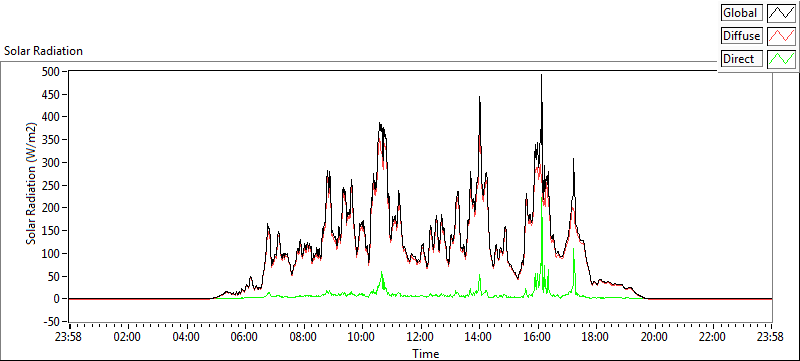Screen dimensions: 800x361
Task: Click the 150 y-axis tick label
Action: pyautogui.click(x=52, y=230)
